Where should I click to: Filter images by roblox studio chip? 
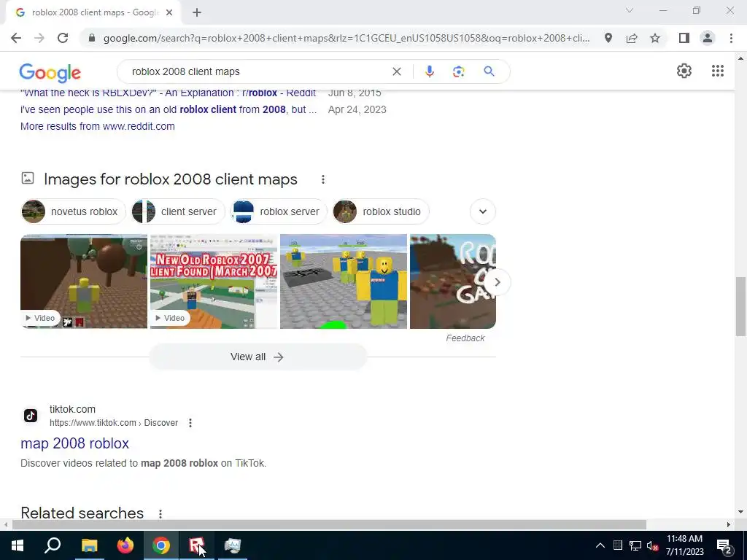(381, 211)
